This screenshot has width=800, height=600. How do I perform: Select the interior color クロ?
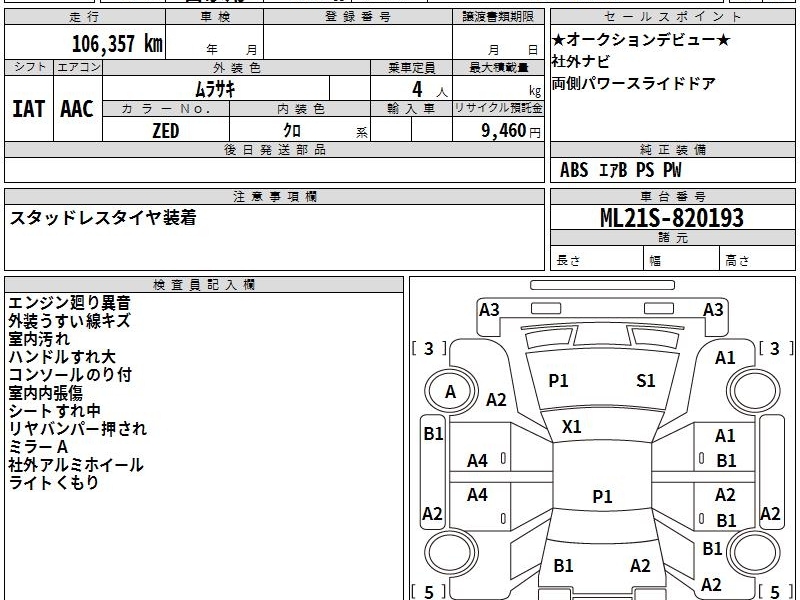pyautogui.click(x=292, y=131)
